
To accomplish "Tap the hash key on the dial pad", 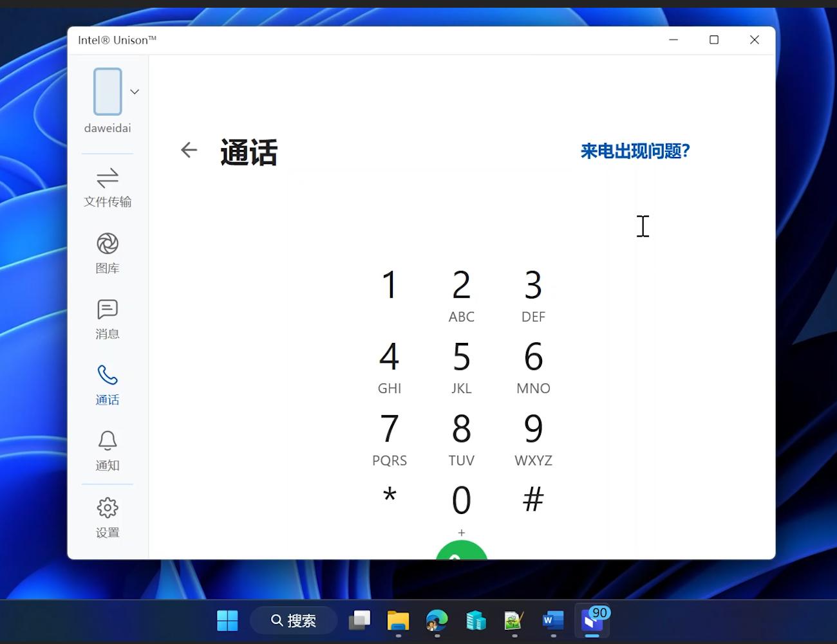I will pyautogui.click(x=533, y=499).
